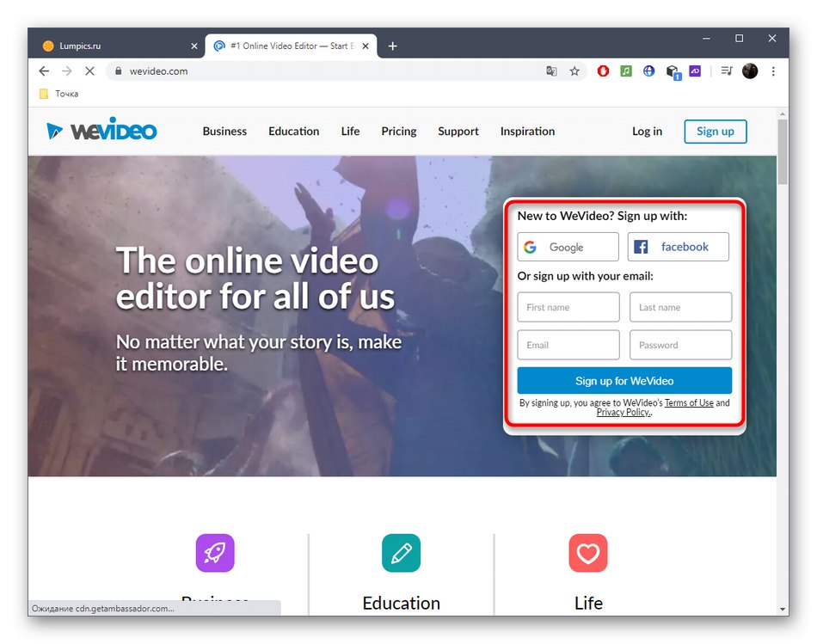Click the browser back arrow
The image size is (817, 644).
coord(44,71)
